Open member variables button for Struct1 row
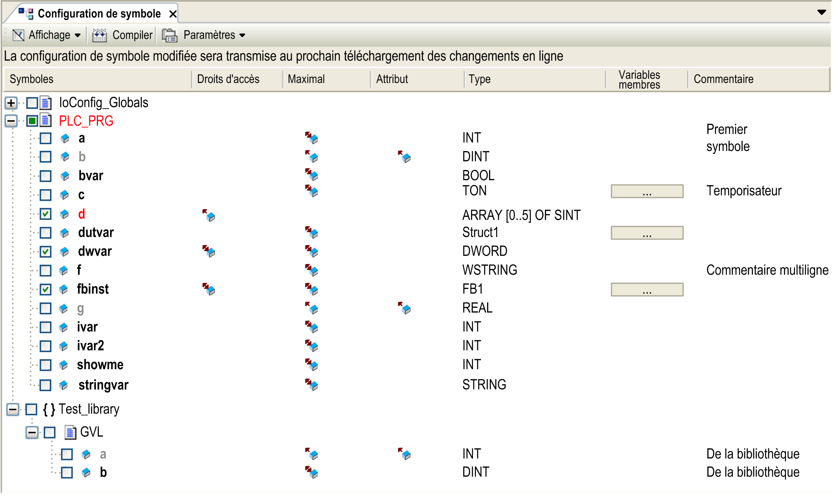The height and width of the screenshot is (504, 833). click(x=647, y=233)
